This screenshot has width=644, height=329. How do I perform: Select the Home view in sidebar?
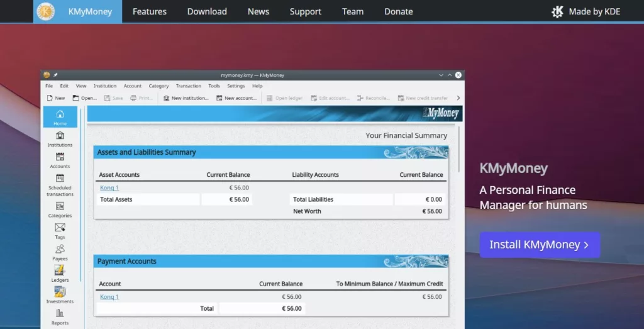[x=60, y=117]
